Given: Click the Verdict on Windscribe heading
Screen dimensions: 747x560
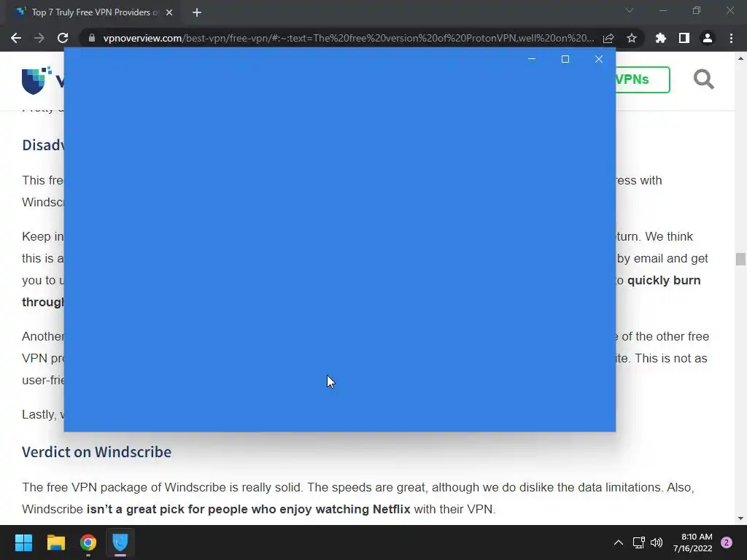Looking at the screenshot, I should click(x=97, y=451).
